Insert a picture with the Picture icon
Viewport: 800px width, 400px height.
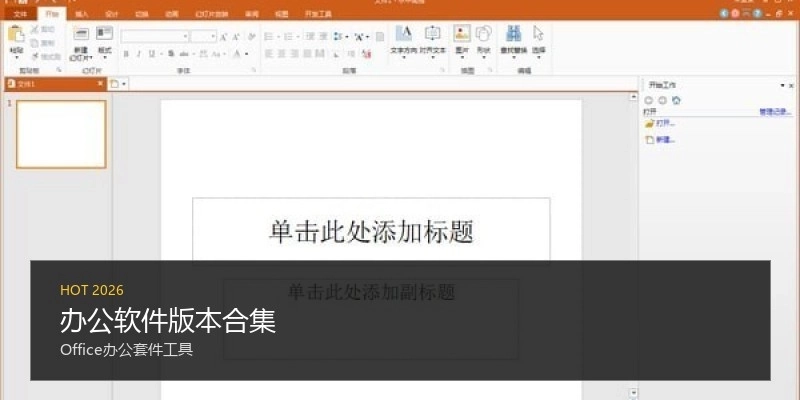tap(462, 34)
